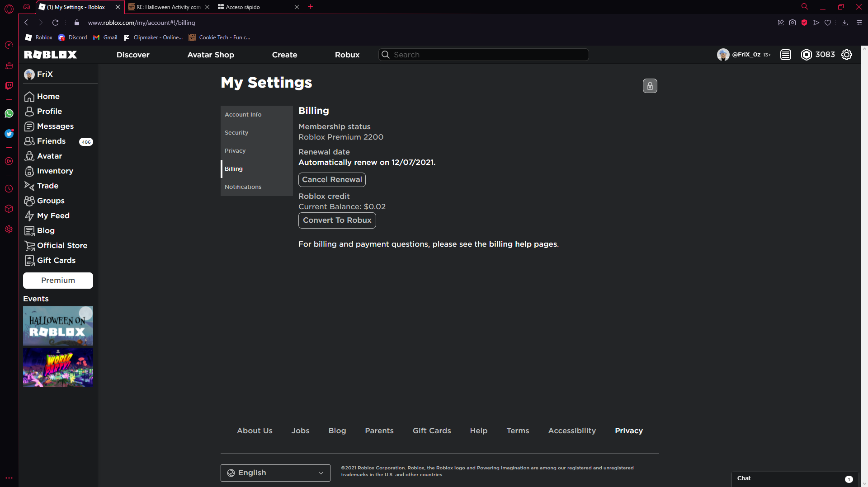868x487 pixels.
Task: Click the account PIN lock icon
Action: point(650,86)
